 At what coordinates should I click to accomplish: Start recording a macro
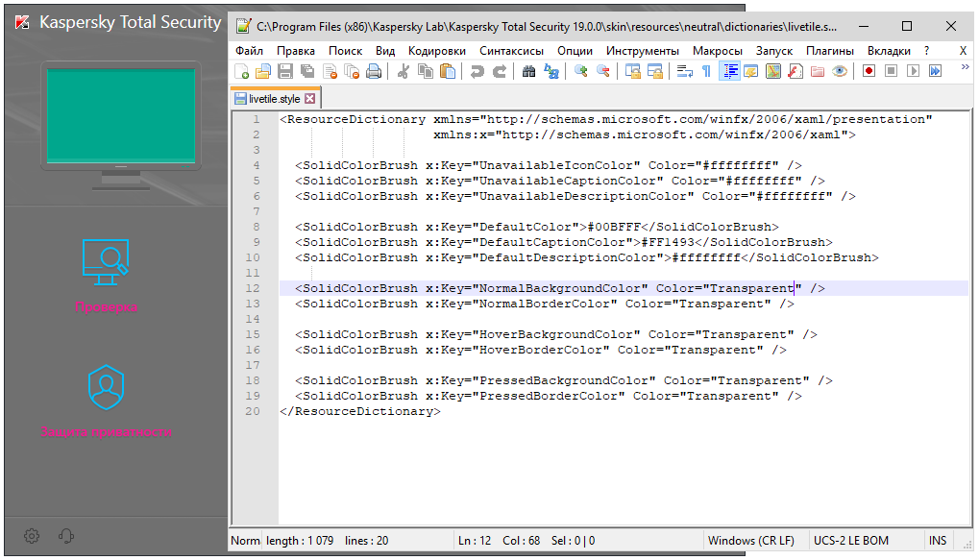[x=869, y=71]
